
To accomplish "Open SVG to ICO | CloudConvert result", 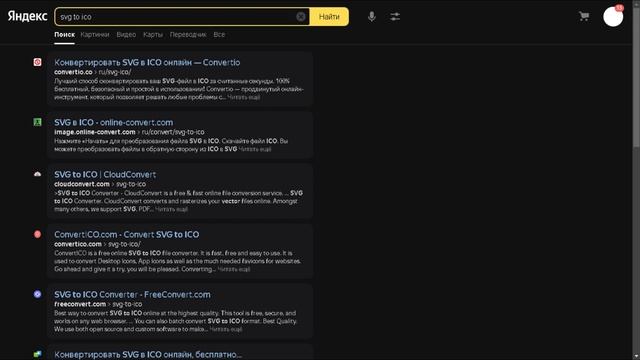I will [x=105, y=174].
